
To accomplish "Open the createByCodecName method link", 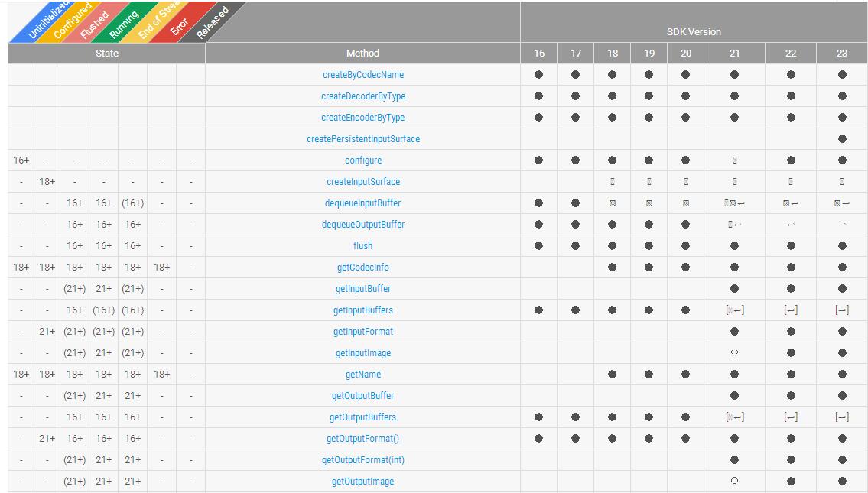I will coord(363,75).
